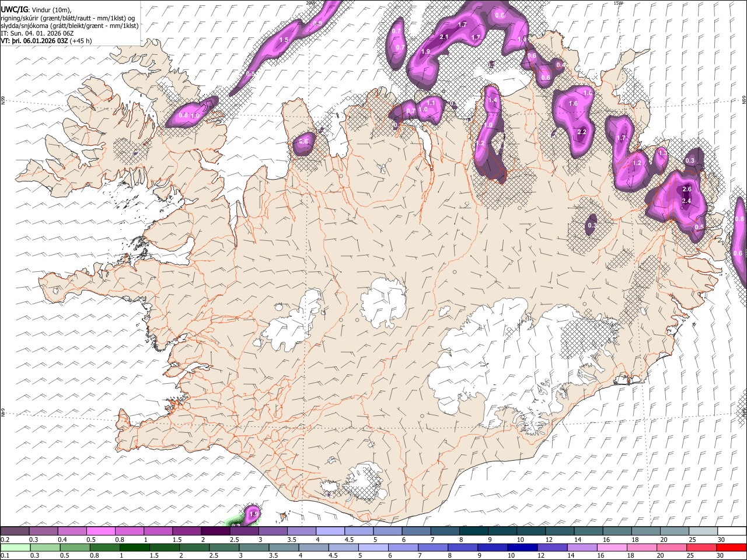The image size is (747, 560).
Task: Select top-row legend swatch between 25 and 30
Action: 703,531
